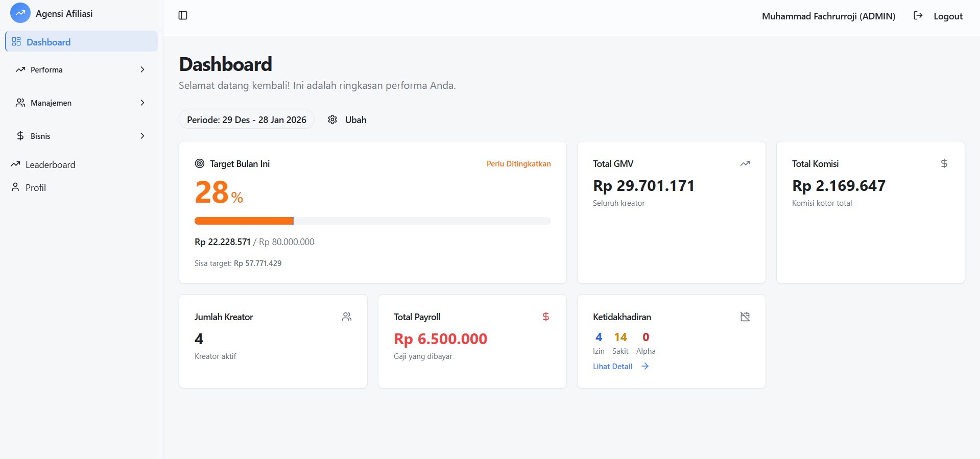Click the Izin count 4
Screen dimensions: 980x459
599,337
